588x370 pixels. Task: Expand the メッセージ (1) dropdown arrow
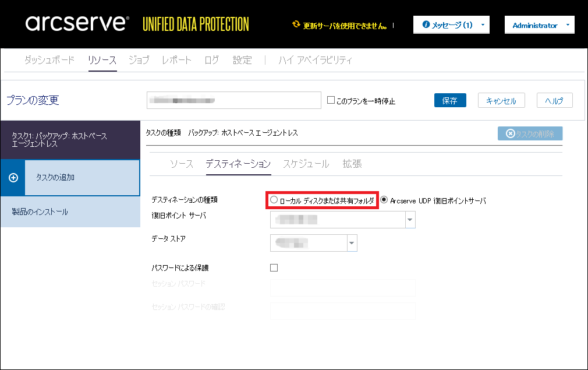click(483, 25)
